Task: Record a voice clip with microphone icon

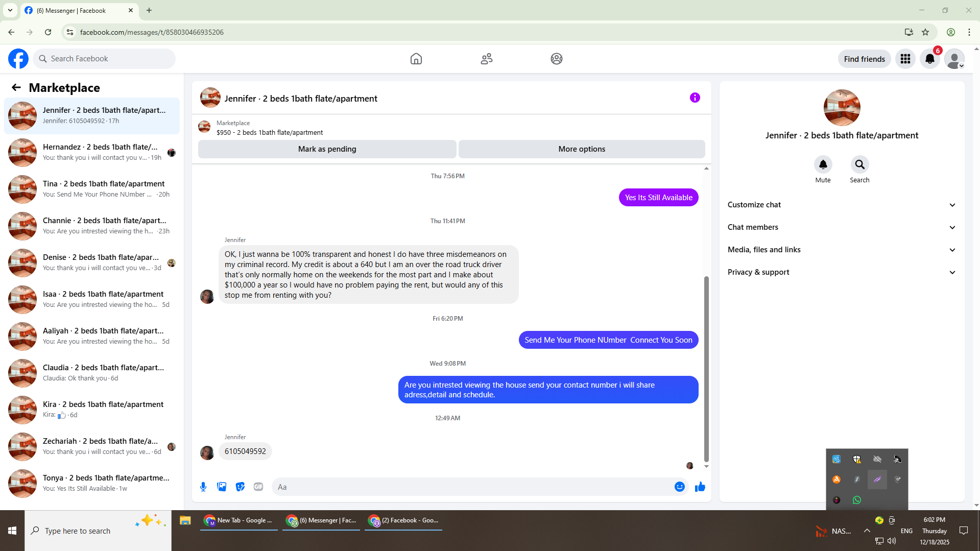Action: (203, 487)
